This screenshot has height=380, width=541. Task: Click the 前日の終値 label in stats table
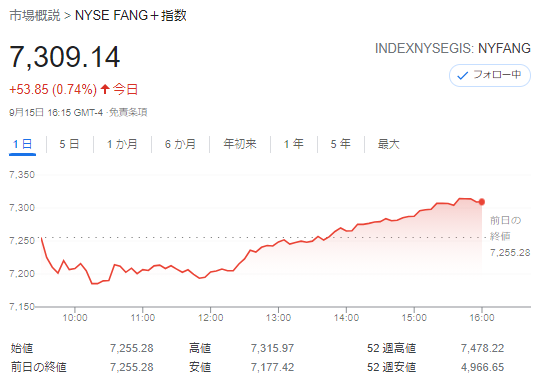(38, 367)
